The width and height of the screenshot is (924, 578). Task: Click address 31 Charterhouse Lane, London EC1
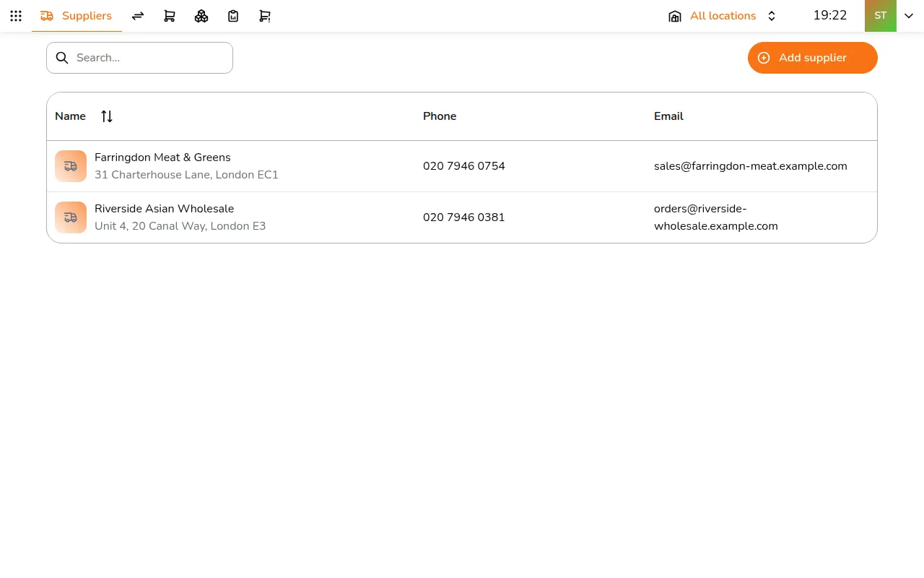pos(186,175)
